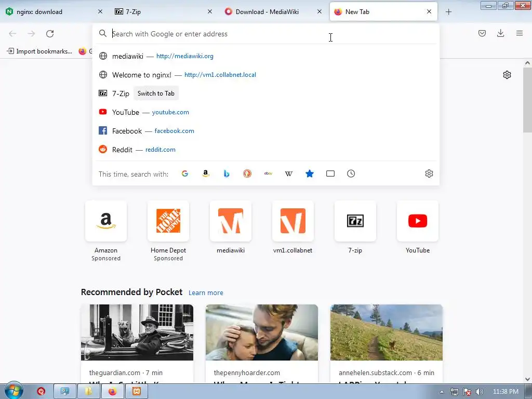Open the Downloads panel icon
The height and width of the screenshot is (399, 532).
pyautogui.click(x=500, y=33)
